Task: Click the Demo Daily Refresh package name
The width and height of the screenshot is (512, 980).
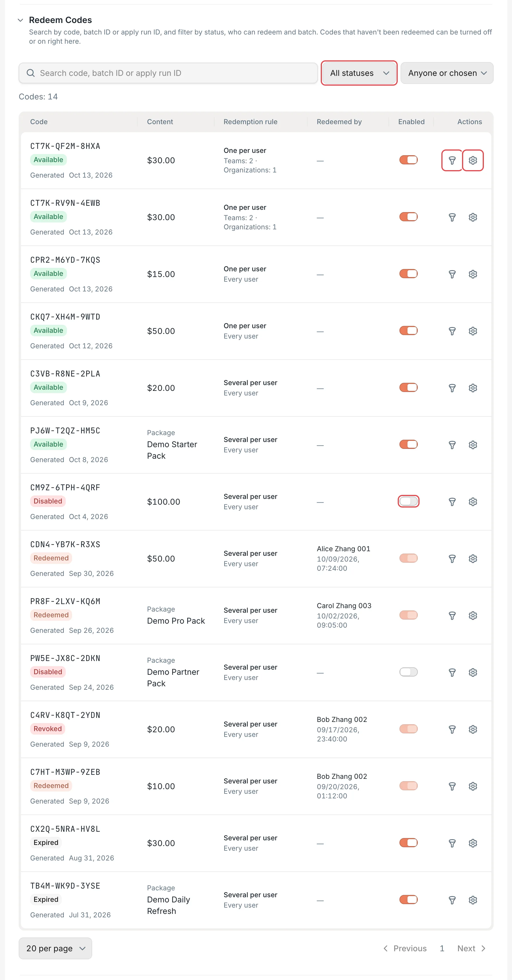Action: click(x=168, y=905)
